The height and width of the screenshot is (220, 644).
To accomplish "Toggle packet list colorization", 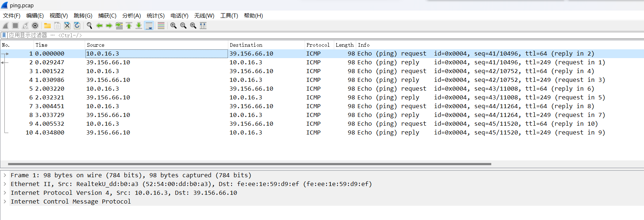I will pos(161,26).
